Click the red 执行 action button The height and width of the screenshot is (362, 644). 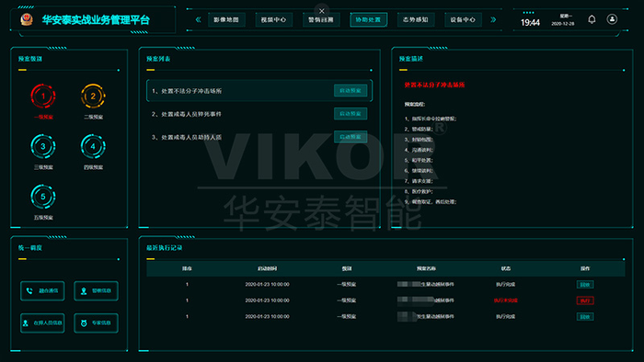pos(585,300)
